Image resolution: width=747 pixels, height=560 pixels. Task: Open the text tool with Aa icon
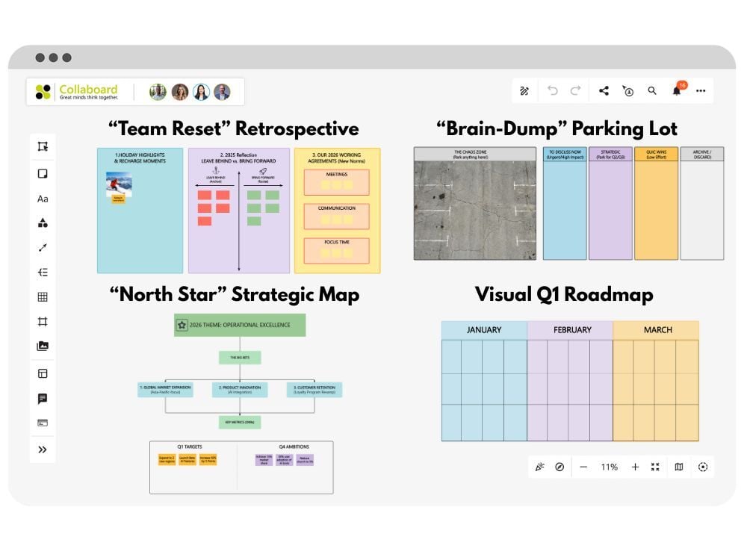(x=43, y=198)
